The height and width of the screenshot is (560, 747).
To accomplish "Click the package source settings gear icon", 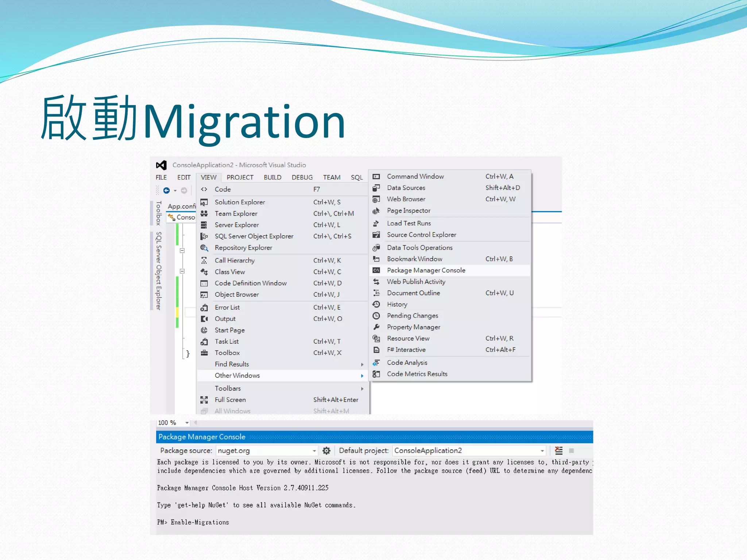I will click(x=326, y=451).
